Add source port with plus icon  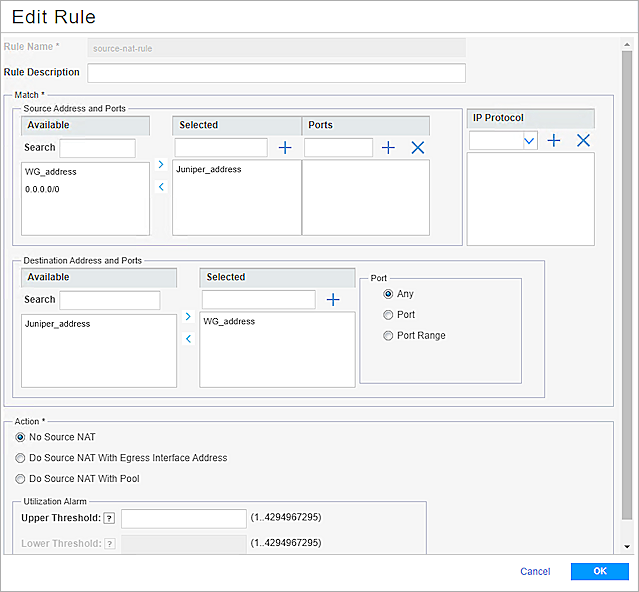coord(388,147)
